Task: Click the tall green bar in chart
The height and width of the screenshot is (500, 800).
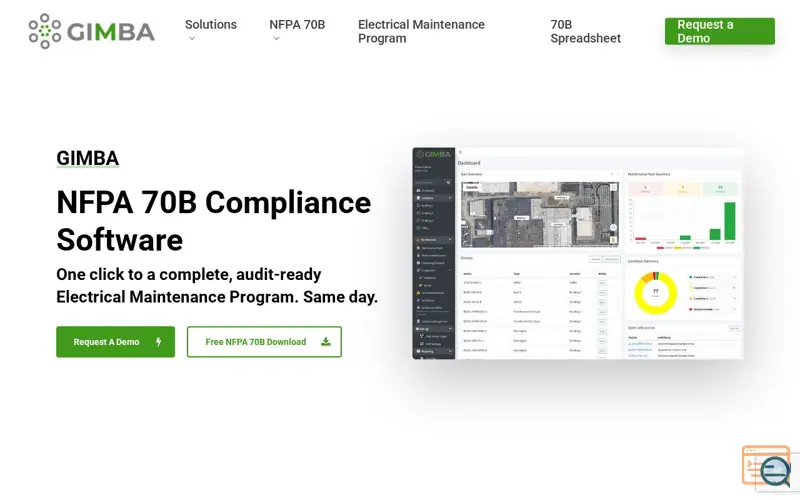Action: (730, 221)
